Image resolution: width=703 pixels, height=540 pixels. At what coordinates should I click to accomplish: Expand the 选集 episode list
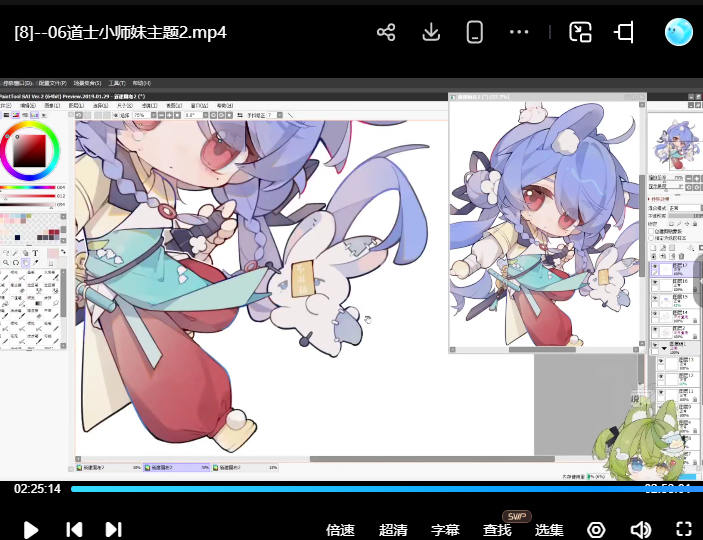pyautogui.click(x=549, y=530)
